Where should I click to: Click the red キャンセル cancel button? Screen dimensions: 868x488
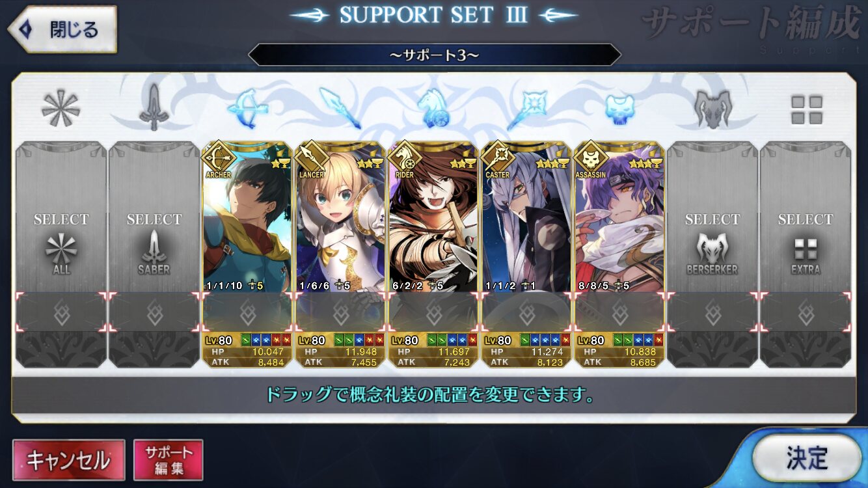tap(68, 460)
